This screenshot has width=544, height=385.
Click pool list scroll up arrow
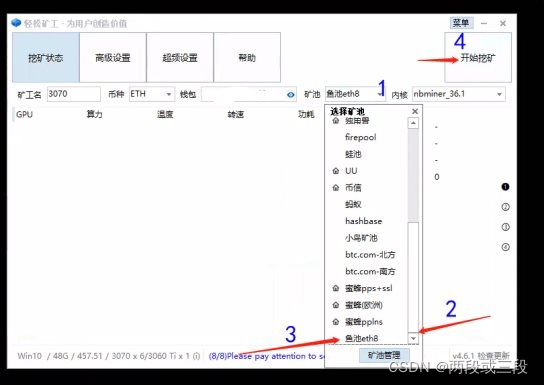[413, 123]
